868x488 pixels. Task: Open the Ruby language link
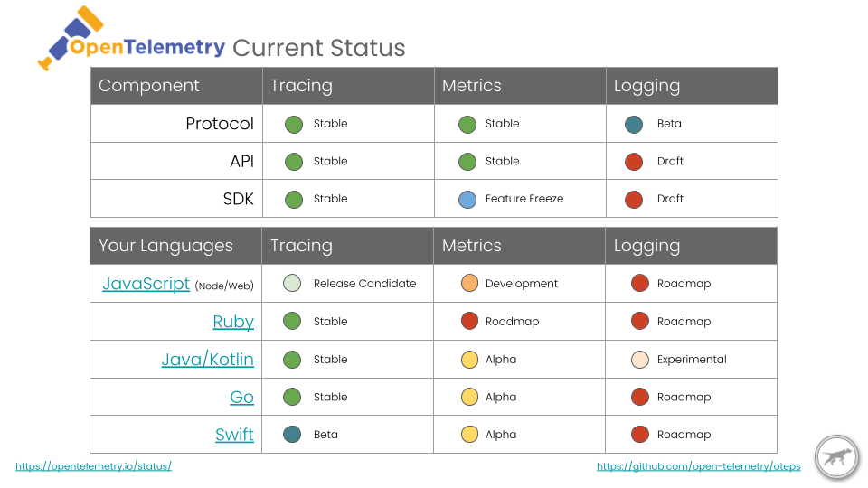click(x=233, y=322)
